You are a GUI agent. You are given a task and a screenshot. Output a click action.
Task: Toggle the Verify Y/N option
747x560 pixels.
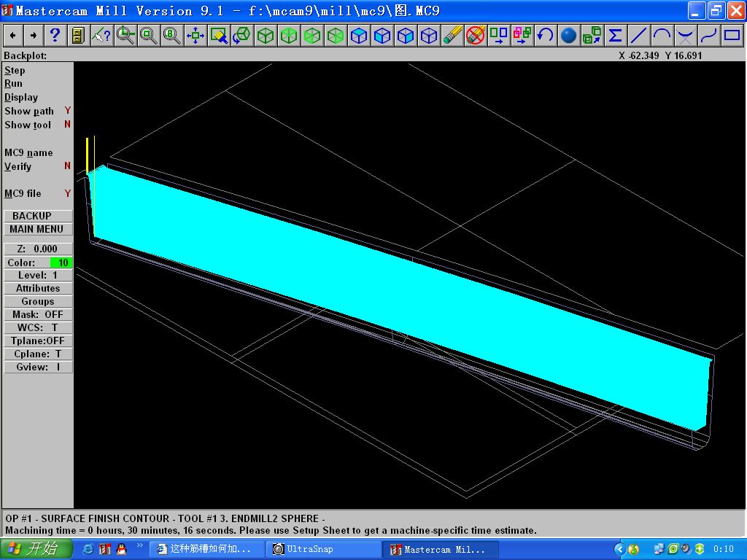point(37,166)
